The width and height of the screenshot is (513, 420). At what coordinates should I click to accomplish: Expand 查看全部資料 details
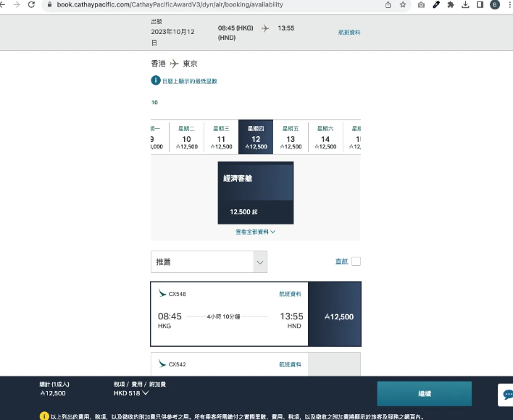(x=255, y=232)
